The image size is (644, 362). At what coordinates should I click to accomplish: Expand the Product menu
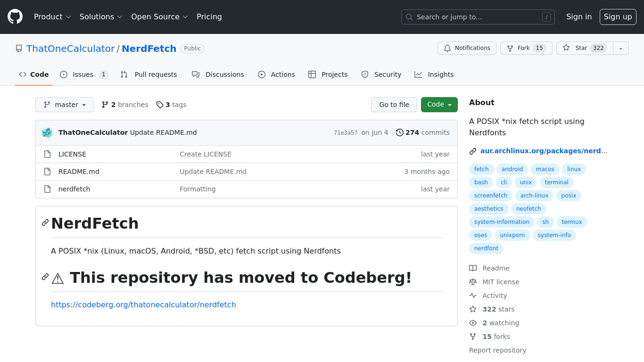click(52, 16)
